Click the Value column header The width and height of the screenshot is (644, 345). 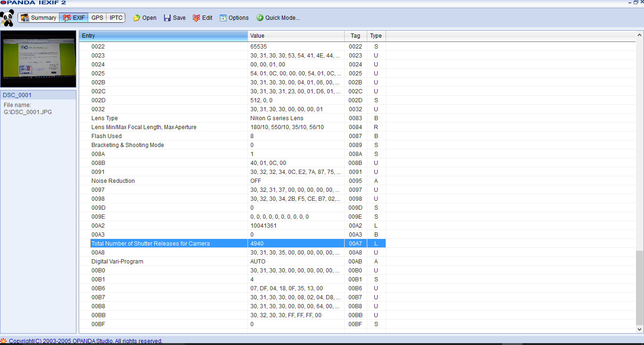296,36
